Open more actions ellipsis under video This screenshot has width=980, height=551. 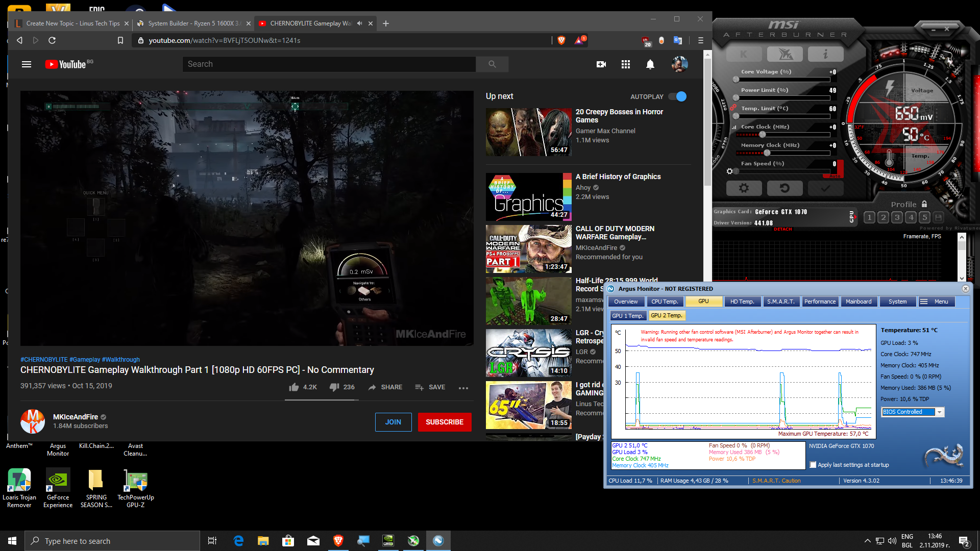[463, 388]
